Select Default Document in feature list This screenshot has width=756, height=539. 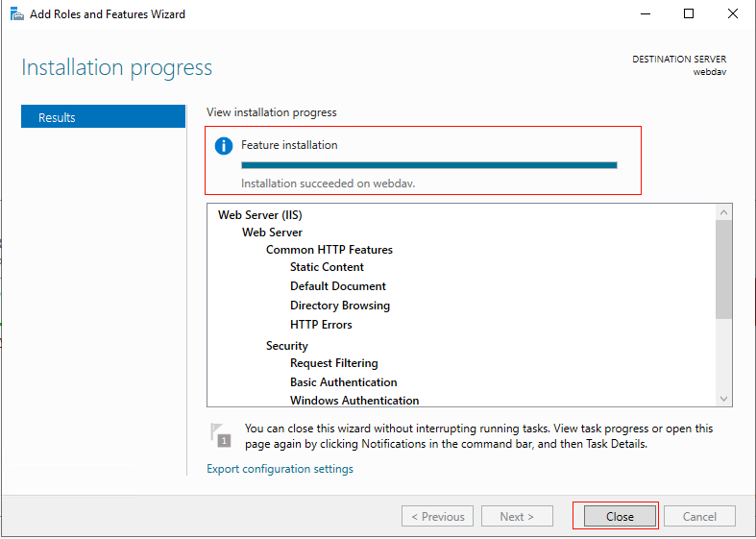click(338, 286)
